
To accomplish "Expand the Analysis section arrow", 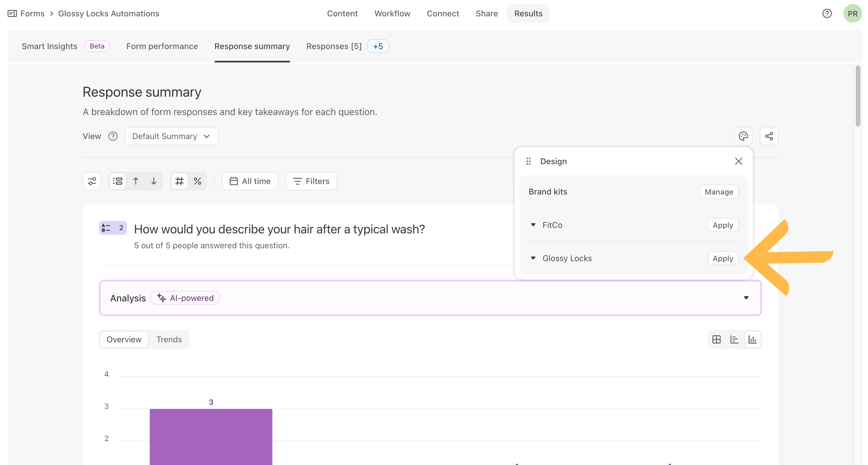I will tap(746, 298).
